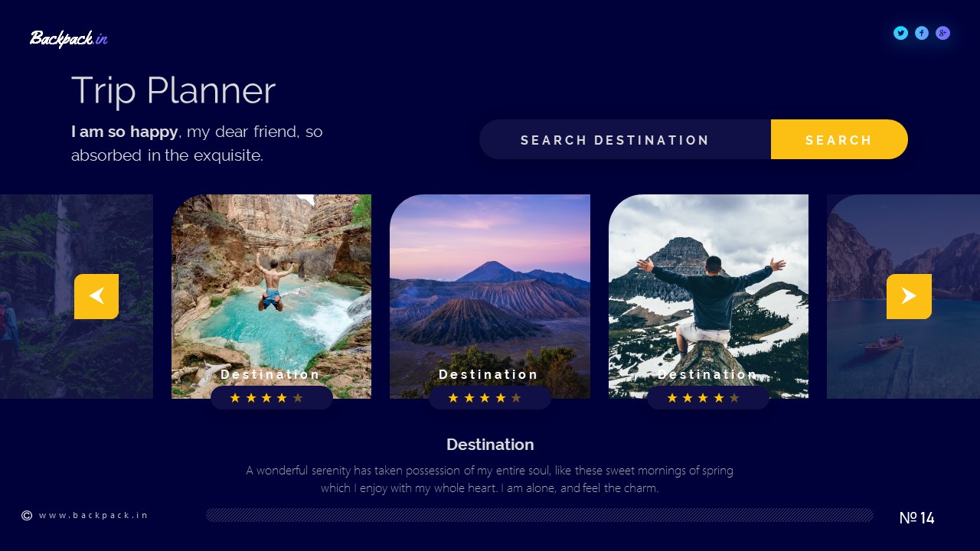Click the dimmed forest waterfall photo
980x551 pixels.
pos(77,296)
